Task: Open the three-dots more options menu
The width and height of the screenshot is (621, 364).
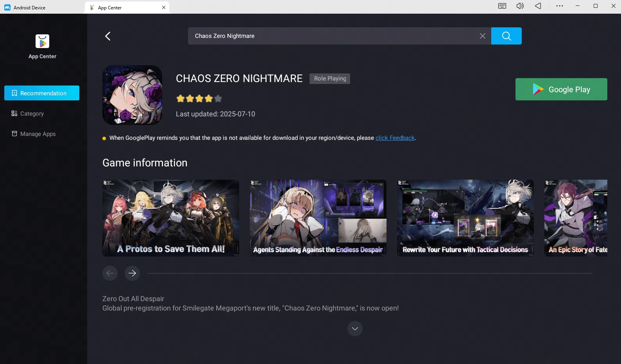Action: (x=560, y=6)
